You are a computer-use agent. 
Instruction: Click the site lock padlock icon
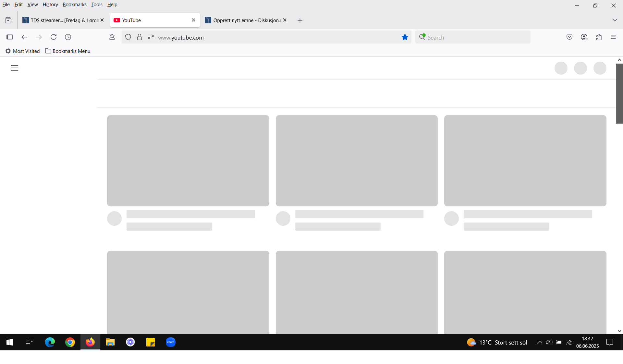(140, 37)
